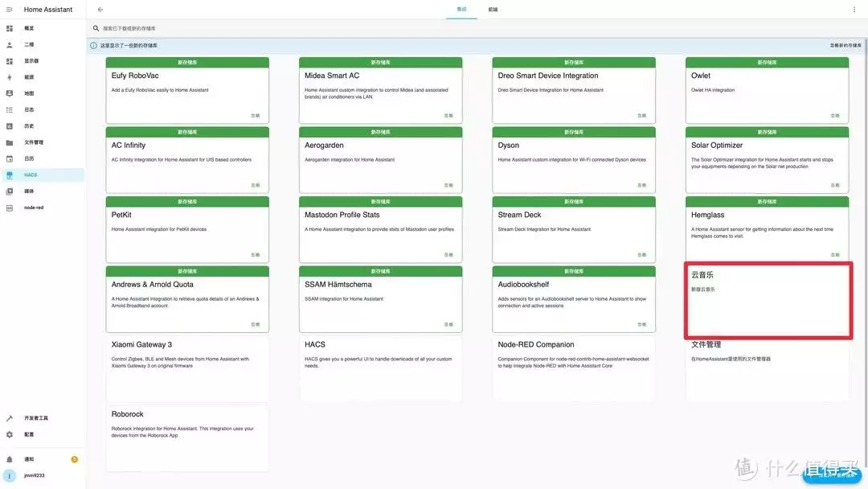Image resolution: width=868 pixels, height=489 pixels.
Task: Open the Midea Smart AC card
Action: pyautogui.click(x=380, y=90)
